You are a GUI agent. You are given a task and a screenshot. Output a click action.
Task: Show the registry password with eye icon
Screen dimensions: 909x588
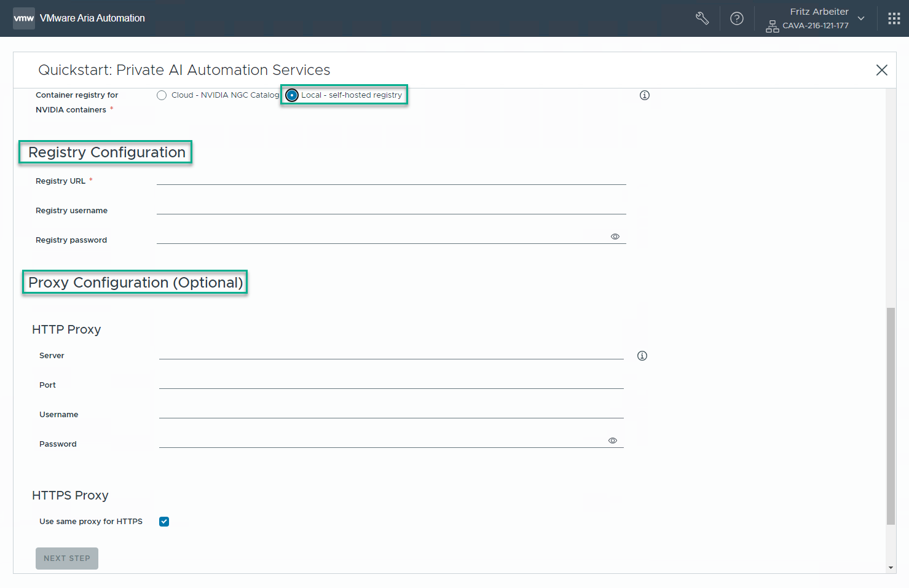pos(615,237)
